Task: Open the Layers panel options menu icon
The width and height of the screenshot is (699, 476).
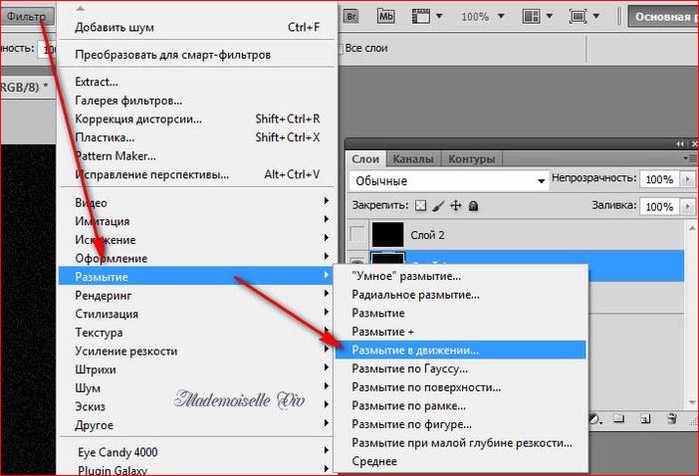Action: [x=691, y=158]
